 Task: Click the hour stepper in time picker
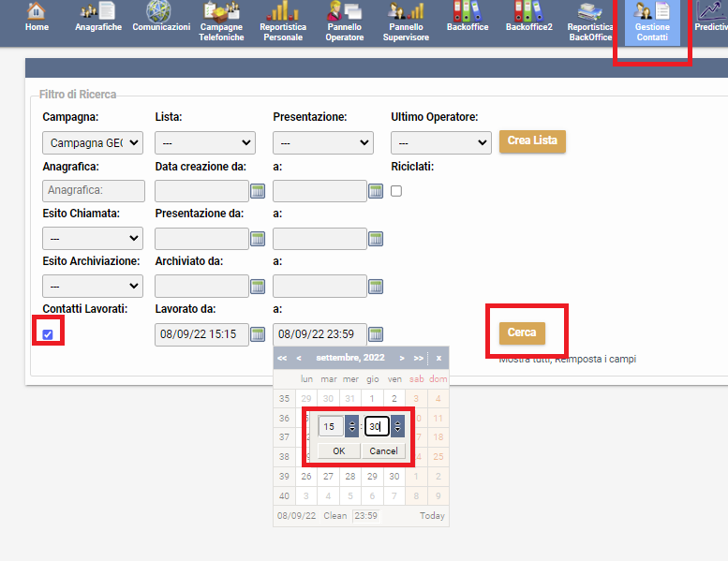pos(351,426)
